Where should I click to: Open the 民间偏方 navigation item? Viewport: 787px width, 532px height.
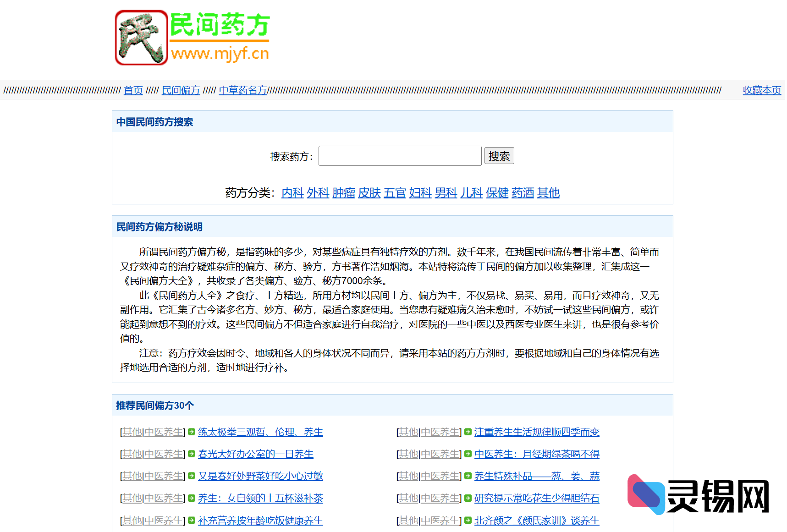point(181,90)
